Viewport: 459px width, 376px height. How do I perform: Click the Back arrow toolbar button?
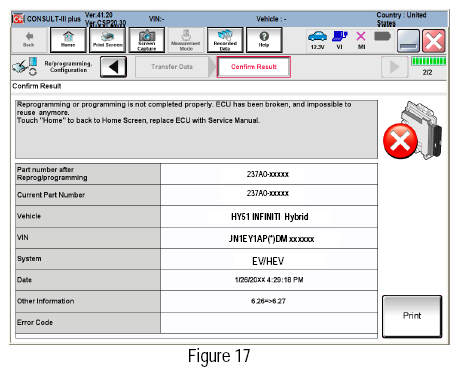[29, 40]
